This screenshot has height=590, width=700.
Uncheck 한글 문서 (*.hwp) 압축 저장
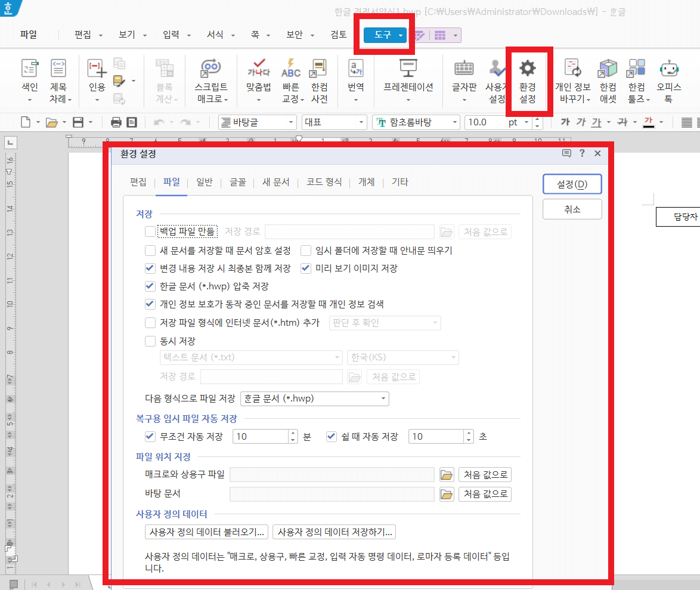[150, 286]
